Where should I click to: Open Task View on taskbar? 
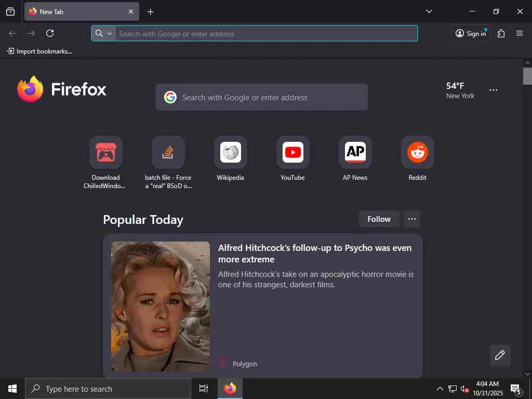pos(204,389)
